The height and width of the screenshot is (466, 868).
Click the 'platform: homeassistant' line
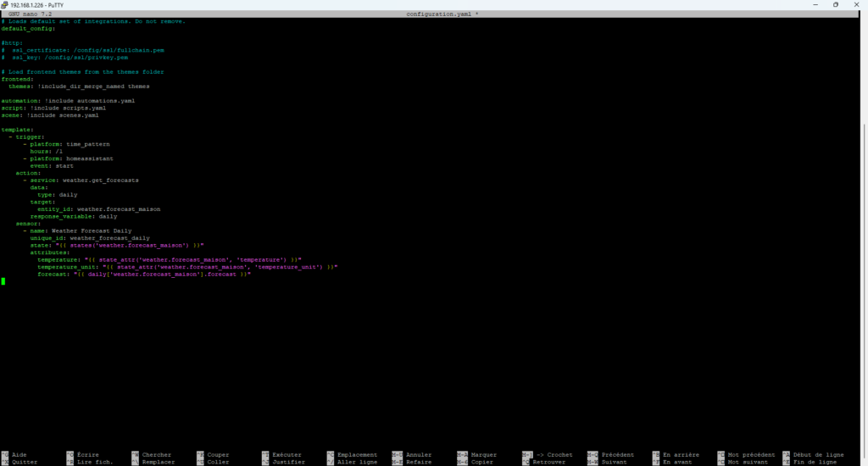(68, 158)
